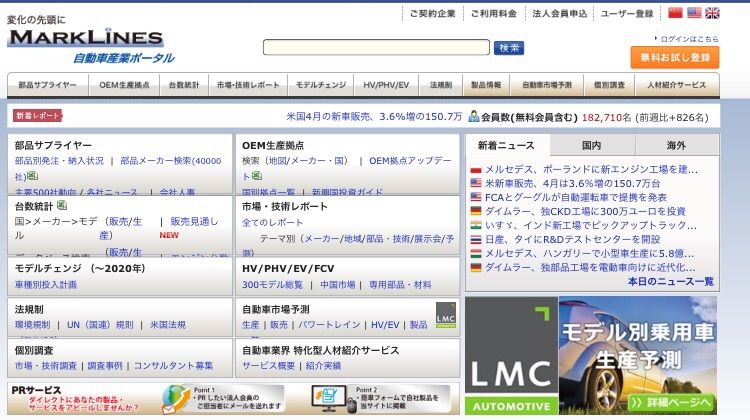Select 製品情報 in navigation bar
This screenshot has width=750, height=420.
(486, 85)
